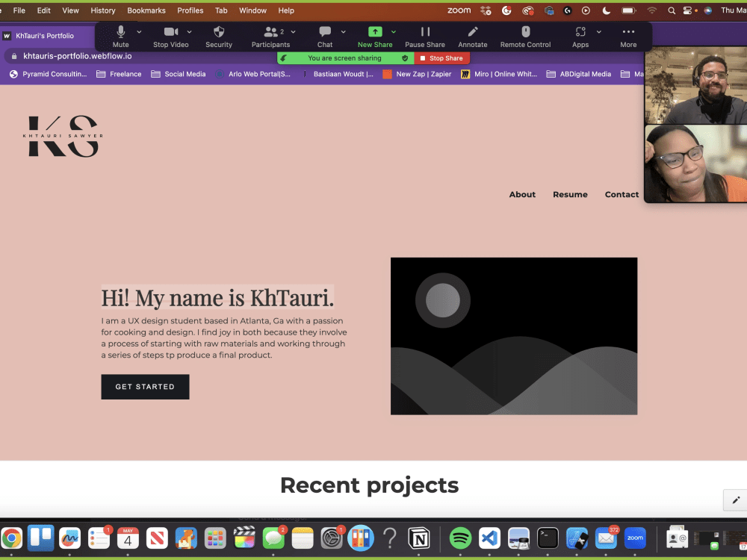The image size is (747, 560).
Task: Click the Webflow edit pencil button
Action: [x=736, y=500]
